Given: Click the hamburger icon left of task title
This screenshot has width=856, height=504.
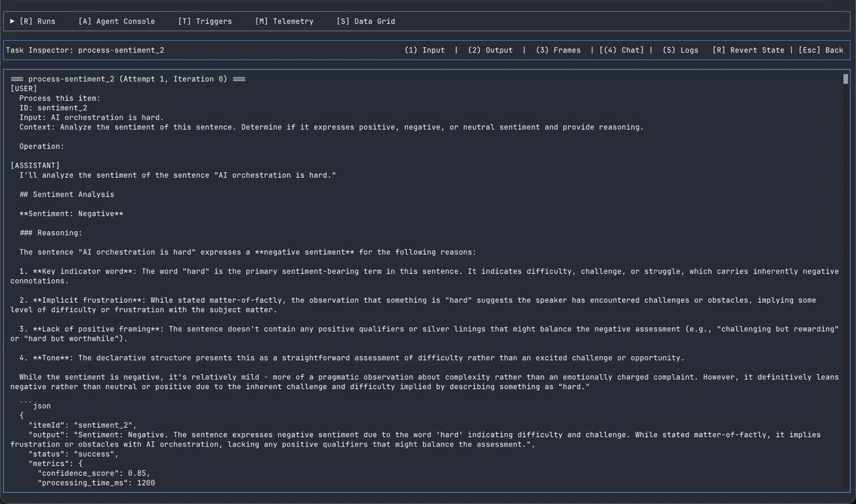Looking at the screenshot, I should tap(17, 78).
